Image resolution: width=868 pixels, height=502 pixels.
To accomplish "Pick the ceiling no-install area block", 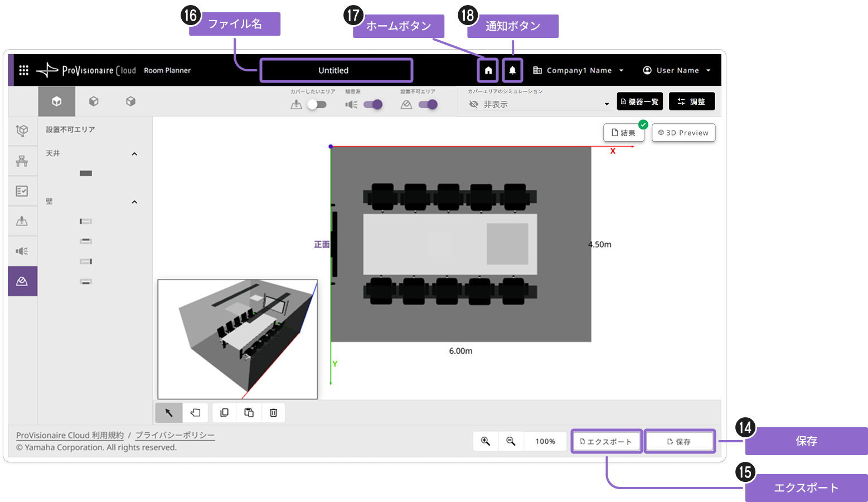I will 86,173.
